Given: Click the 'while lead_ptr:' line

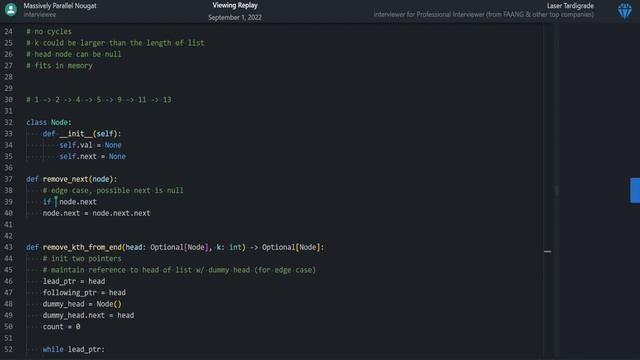Looking at the screenshot, I should pos(73,350).
